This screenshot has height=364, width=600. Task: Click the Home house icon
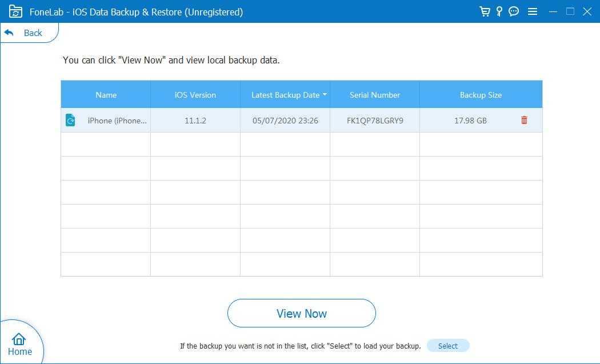click(19, 339)
